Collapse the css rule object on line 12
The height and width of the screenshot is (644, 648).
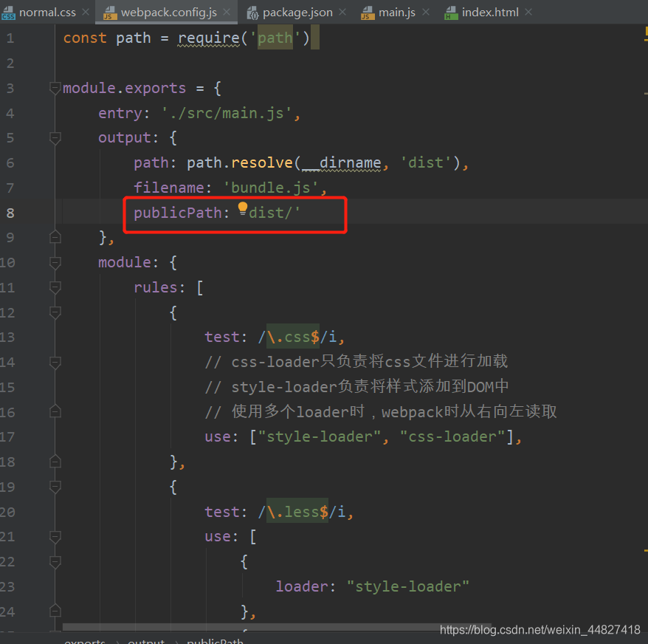point(55,312)
